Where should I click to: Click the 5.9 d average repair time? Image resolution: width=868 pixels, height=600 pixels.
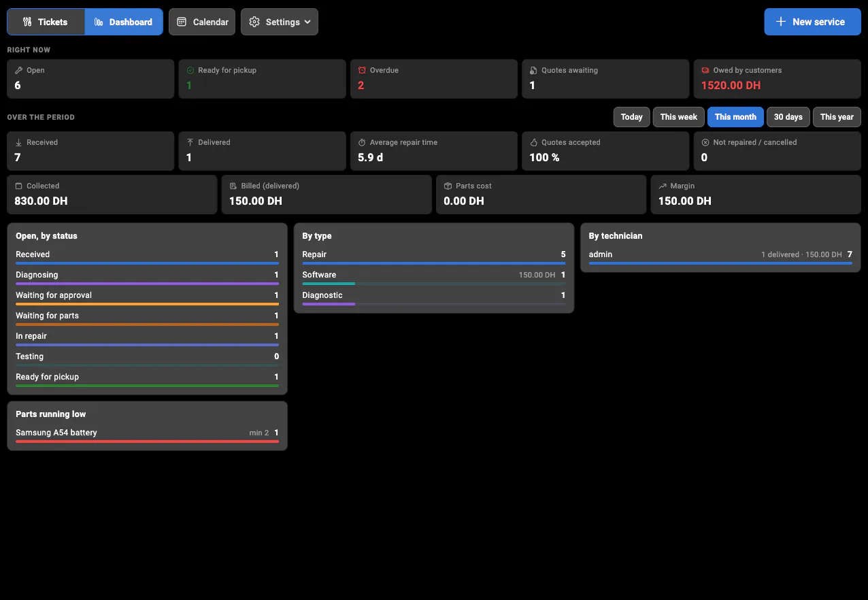(x=370, y=157)
